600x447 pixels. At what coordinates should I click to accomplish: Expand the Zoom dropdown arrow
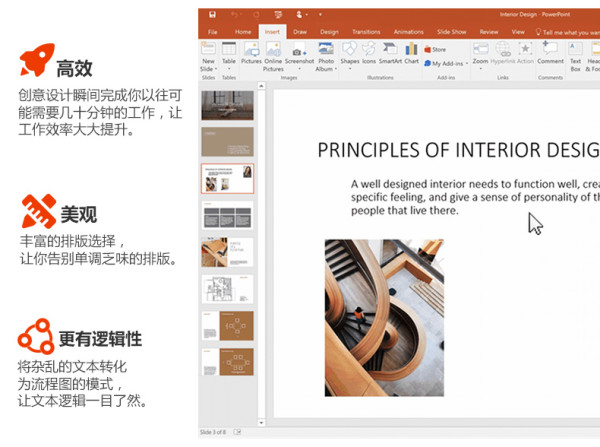[481, 69]
